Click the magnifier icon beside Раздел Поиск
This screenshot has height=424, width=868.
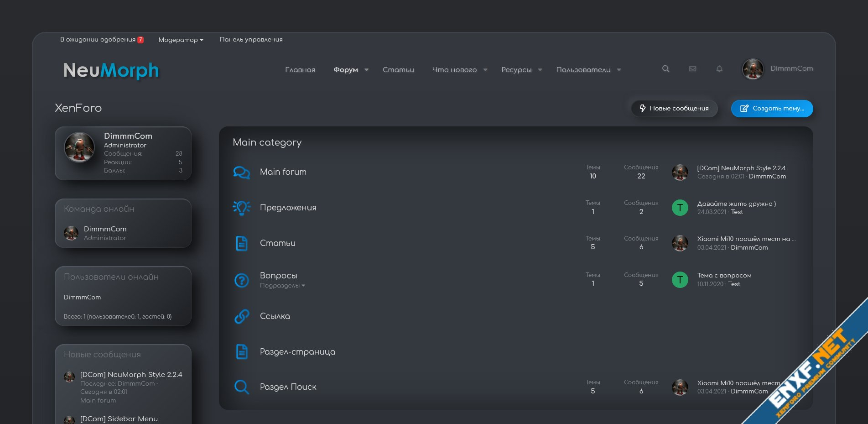click(x=241, y=387)
